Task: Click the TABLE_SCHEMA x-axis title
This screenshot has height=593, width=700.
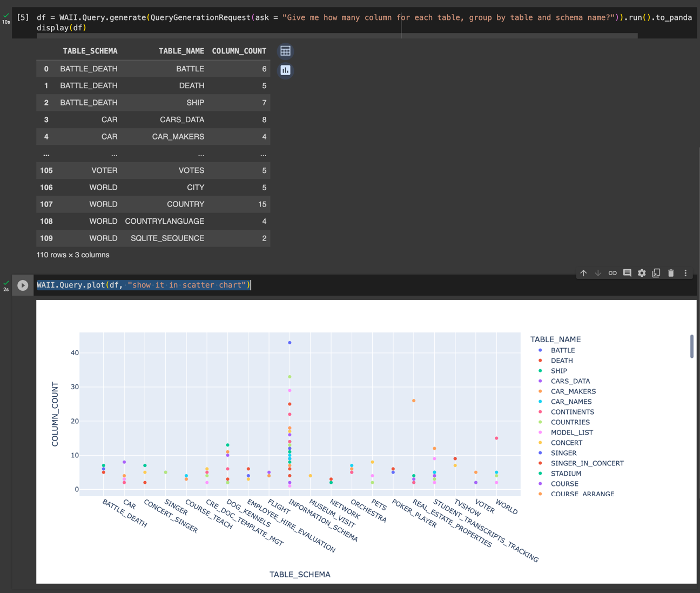Action: (x=300, y=575)
